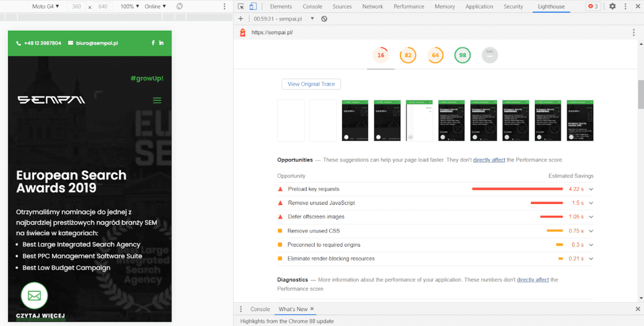Open DevTools settings gear
This screenshot has width=644, height=326.
pyautogui.click(x=612, y=7)
